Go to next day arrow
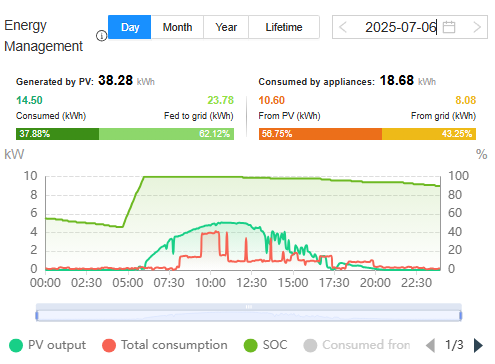This screenshot has width=495, height=364. 477,27
